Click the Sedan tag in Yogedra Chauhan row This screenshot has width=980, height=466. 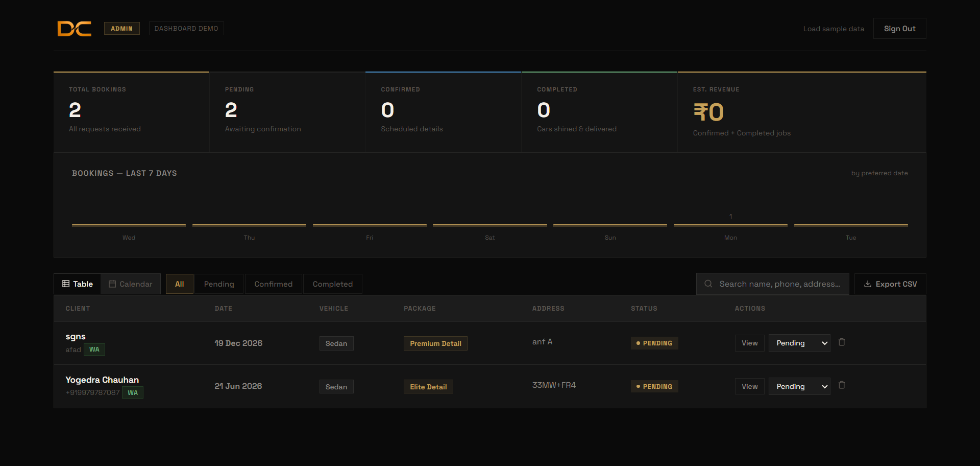click(336, 387)
